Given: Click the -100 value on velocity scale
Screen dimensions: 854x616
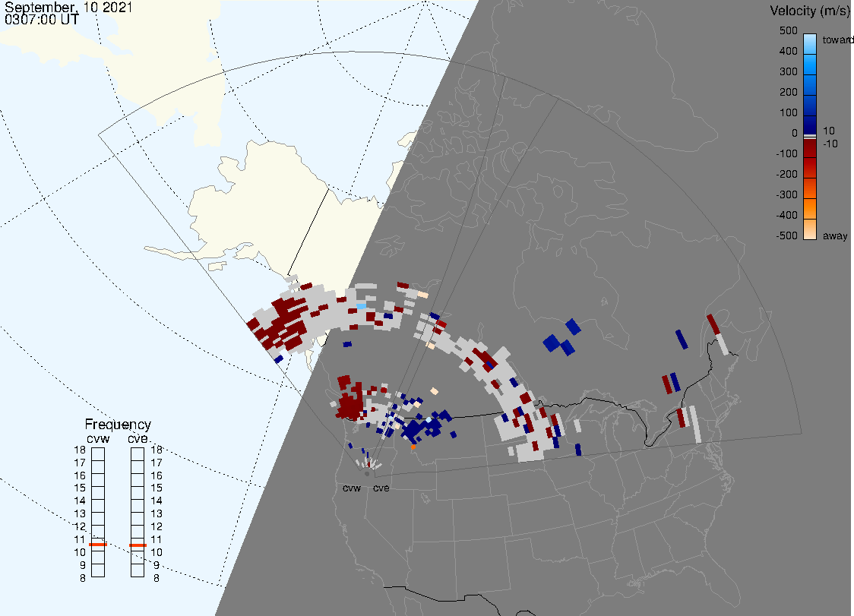Looking at the screenshot, I should (786, 153).
